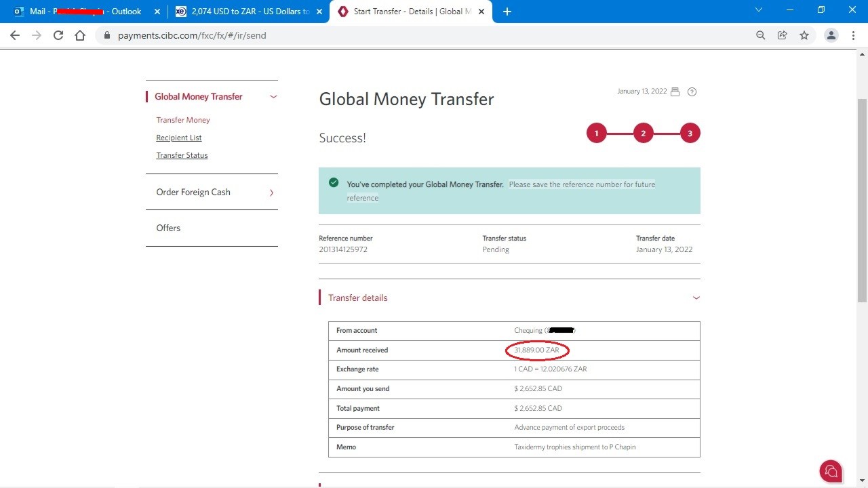Screen dimensions: 868x488
Task: Open the browser zoom magnifier icon
Action: (761, 35)
